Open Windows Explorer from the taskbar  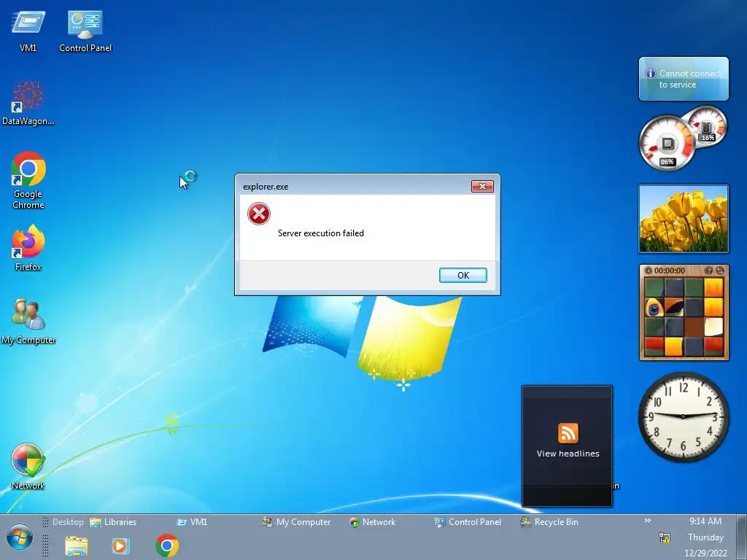[76, 545]
